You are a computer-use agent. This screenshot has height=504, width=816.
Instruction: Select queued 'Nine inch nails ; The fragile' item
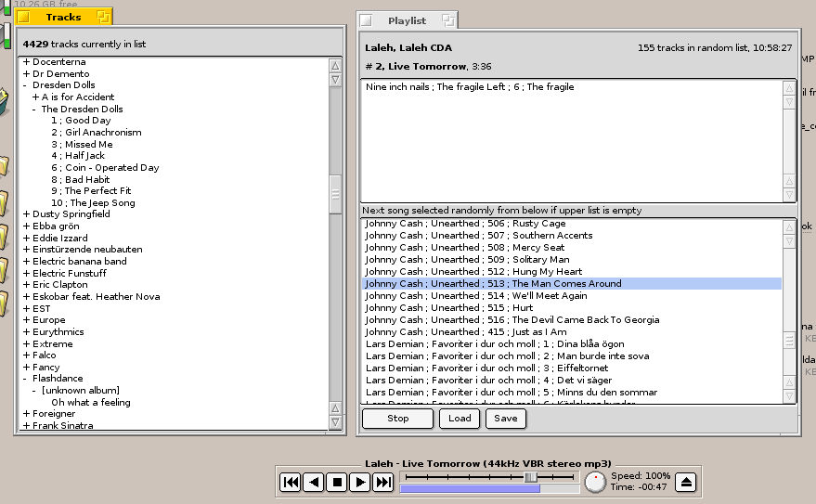[x=470, y=87]
